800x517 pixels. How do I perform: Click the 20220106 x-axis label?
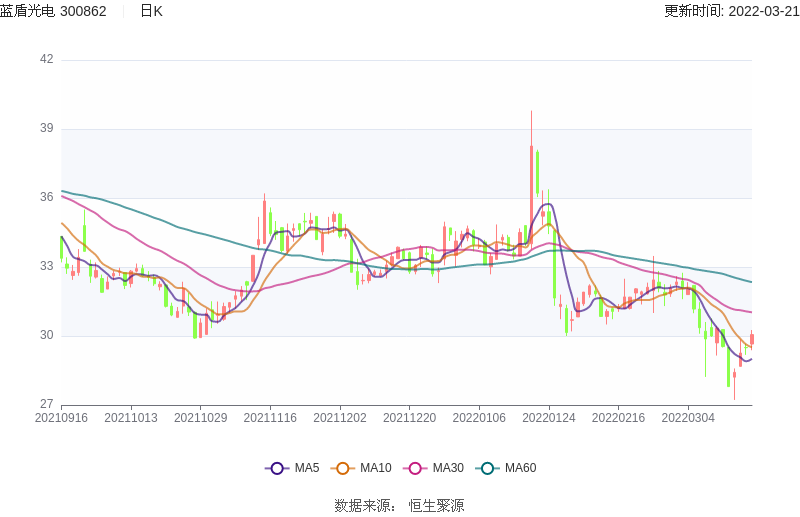[479, 418]
